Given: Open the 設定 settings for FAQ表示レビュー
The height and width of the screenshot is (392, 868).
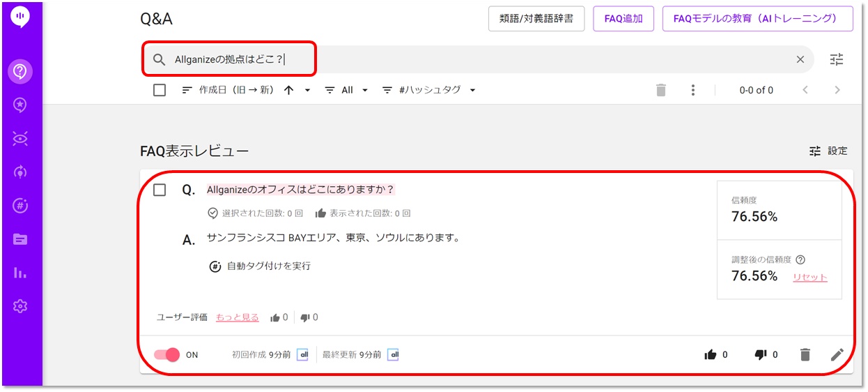Looking at the screenshot, I should pyautogui.click(x=828, y=151).
